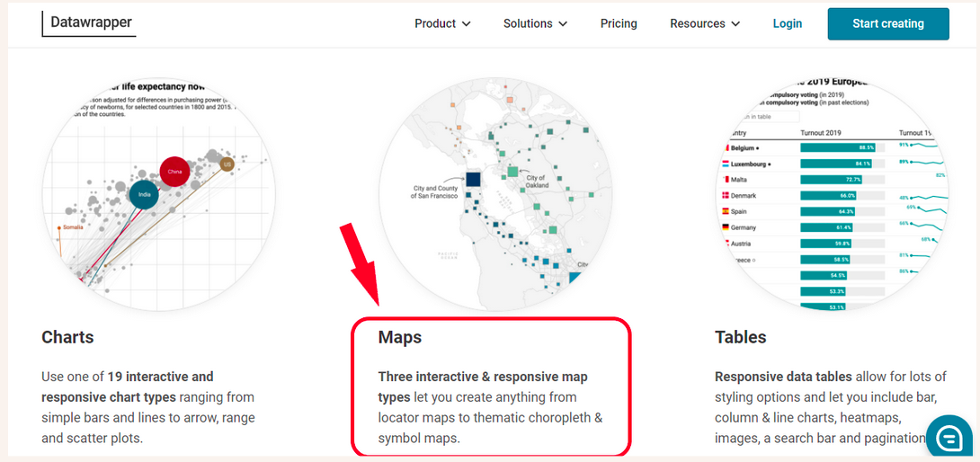
Task: Click the Denmark flag icon
Action: tap(724, 195)
